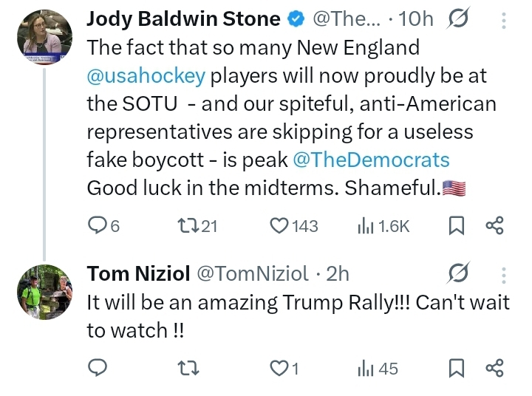
Task: Reply to Tom Niziol's post
Action: click(x=98, y=367)
